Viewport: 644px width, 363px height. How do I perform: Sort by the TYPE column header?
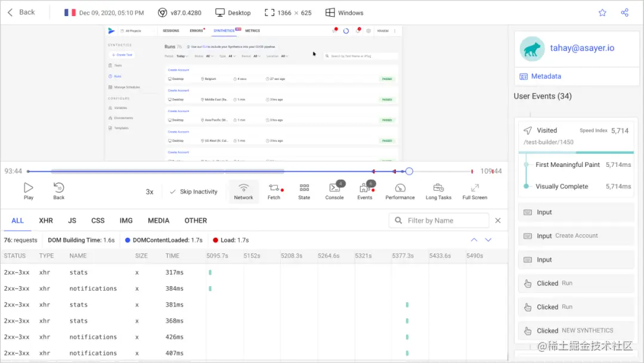coord(47,256)
